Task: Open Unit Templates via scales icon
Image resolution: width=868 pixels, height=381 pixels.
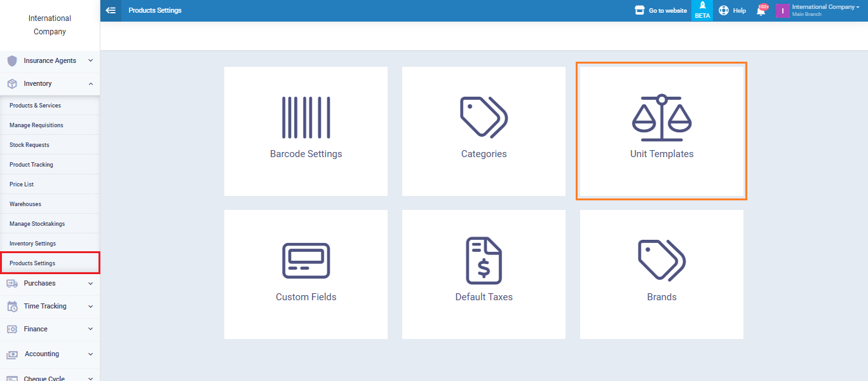Action: click(661, 118)
